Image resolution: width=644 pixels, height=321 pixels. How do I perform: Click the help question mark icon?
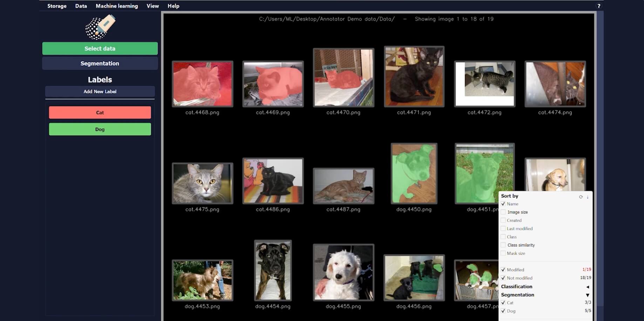[598, 6]
